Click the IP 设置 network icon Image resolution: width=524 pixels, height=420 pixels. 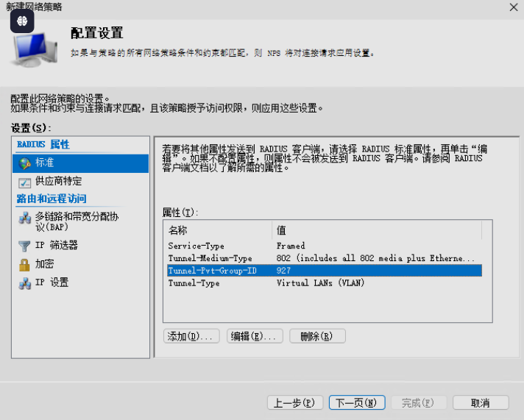pos(25,283)
